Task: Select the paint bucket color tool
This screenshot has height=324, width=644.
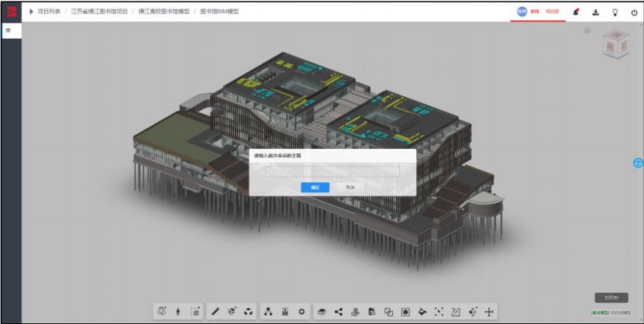Action: (422, 312)
